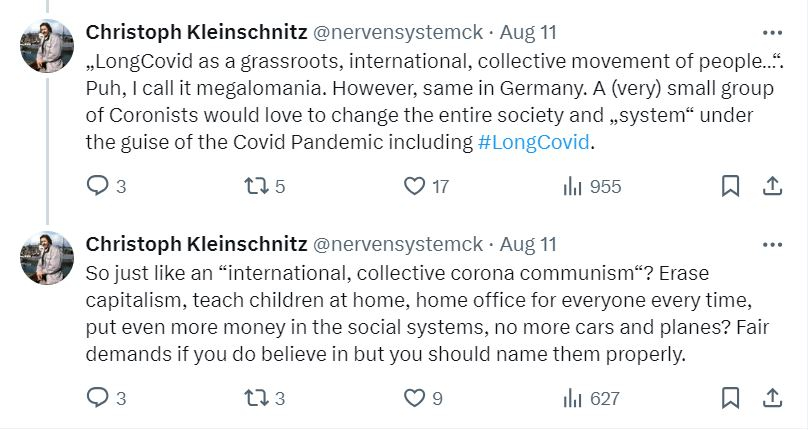Screen dimensions: 808x430
Task: Reply to the first tweet about LongCovid
Action: click(x=98, y=186)
